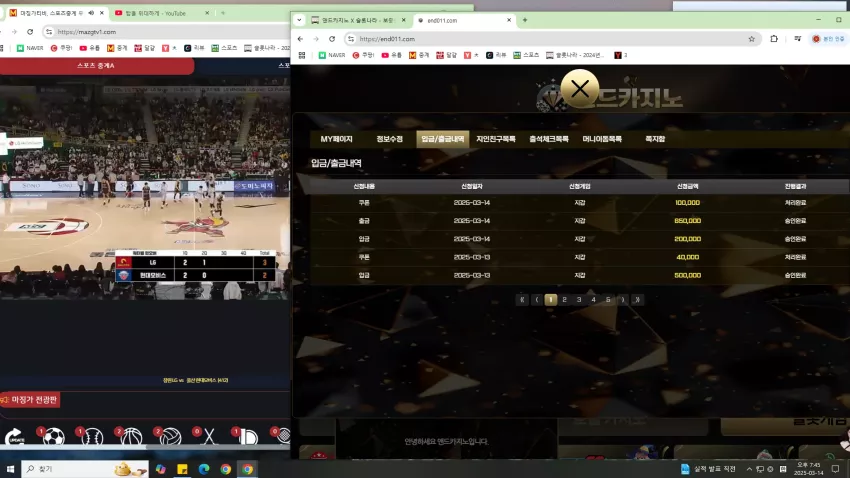Select the volleyball sport icon
Image resolution: width=850 pixels, height=478 pixels.
pyautogui.click(x=170, y=437)
